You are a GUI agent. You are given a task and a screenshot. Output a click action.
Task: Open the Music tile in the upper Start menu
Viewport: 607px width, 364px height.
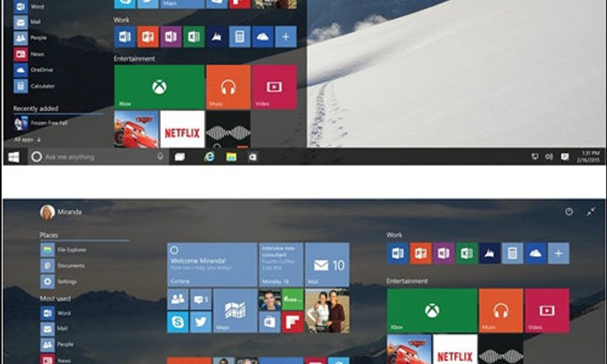pos(228,87)
